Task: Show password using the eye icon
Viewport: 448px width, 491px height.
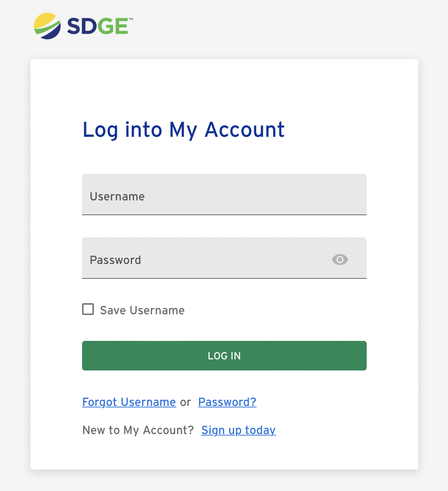Action: (x=340, y=260)
